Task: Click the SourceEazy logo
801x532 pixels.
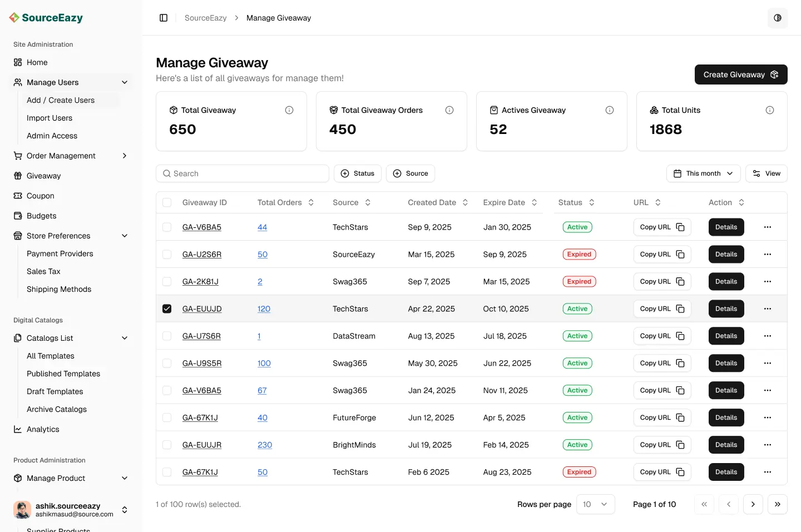Action: click(46, 18)
